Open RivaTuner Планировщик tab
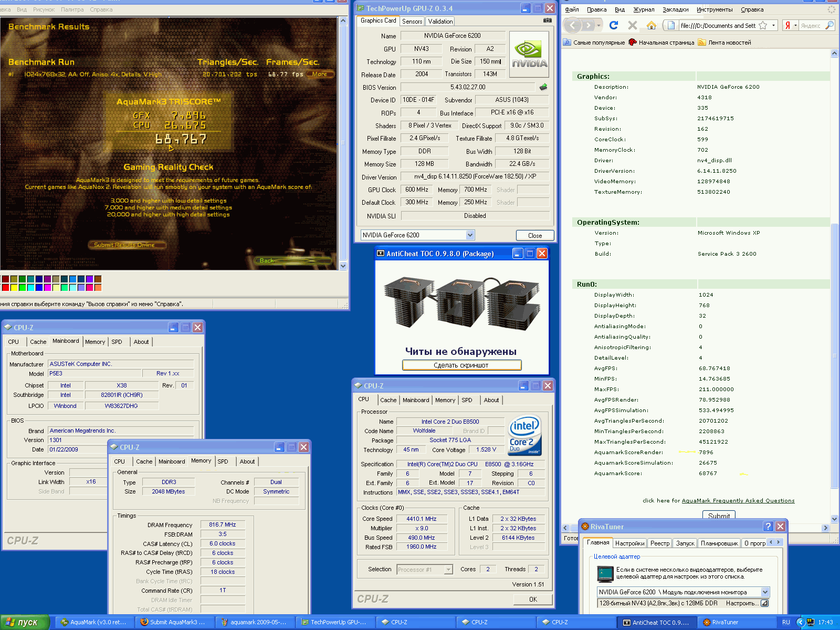 tap(719, 543)
